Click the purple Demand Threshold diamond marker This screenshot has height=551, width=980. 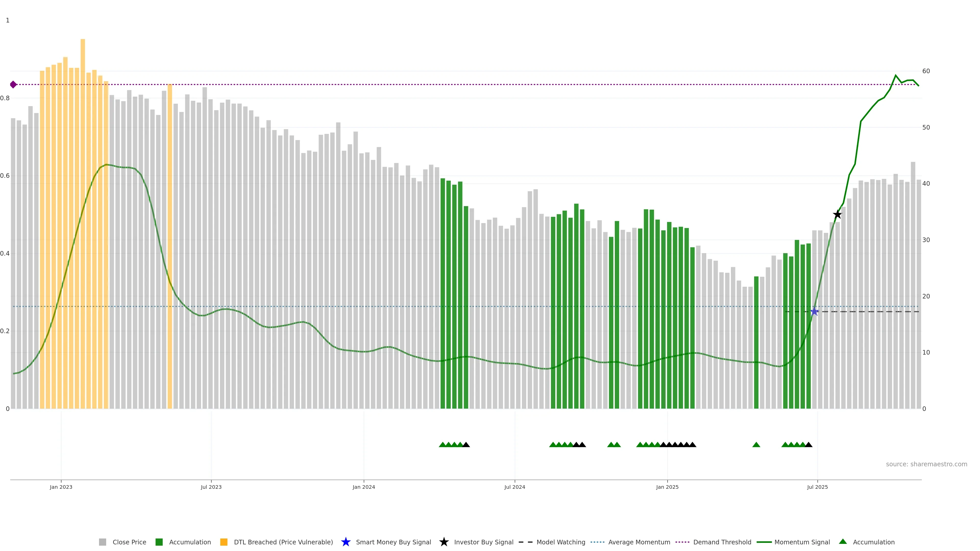(13, 84)
